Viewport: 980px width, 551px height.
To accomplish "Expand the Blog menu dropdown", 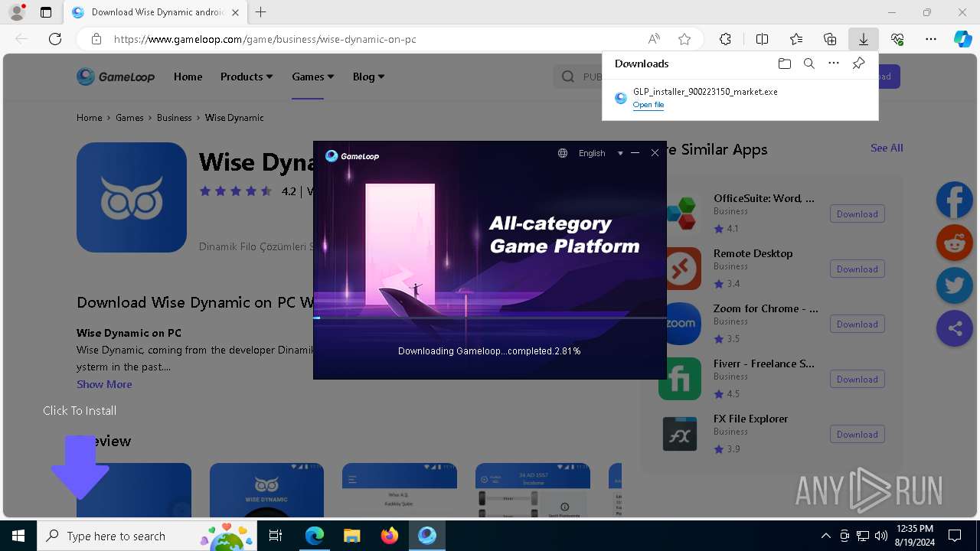I will click(x=369, y=77).
